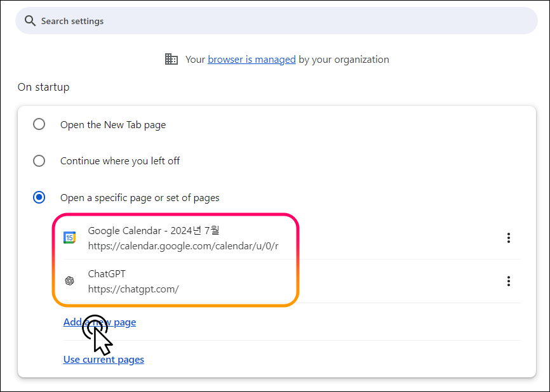Open the browser is managed link

252,60
